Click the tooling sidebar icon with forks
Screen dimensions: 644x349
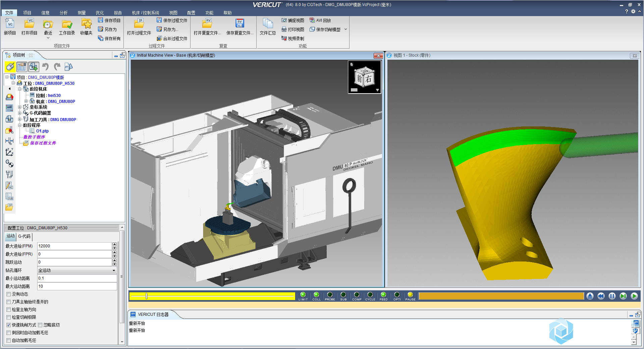9,174
